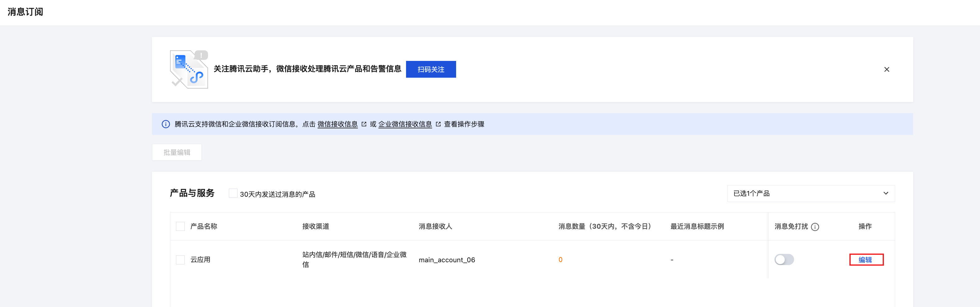Click the Tencent Cloud assistant illustration icon
This screenshot has height=307, width=980.
tap(189, 69)
